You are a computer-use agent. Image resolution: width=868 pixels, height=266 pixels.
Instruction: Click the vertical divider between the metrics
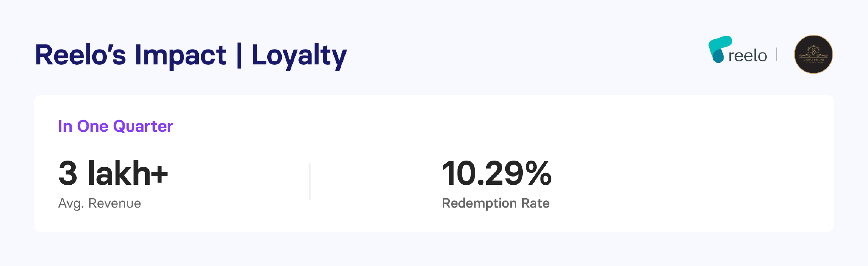[310, 182]
